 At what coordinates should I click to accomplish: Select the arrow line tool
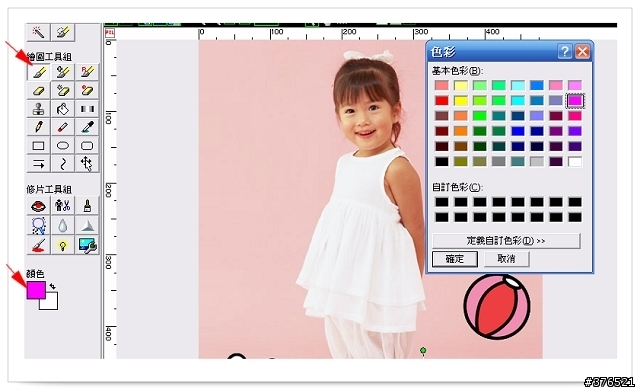point(38,164)
